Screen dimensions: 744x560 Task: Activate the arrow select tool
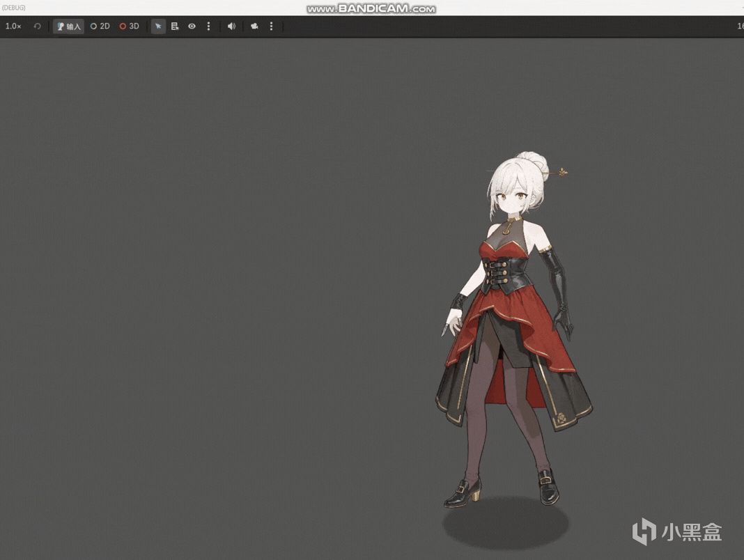tap(158, 26)
